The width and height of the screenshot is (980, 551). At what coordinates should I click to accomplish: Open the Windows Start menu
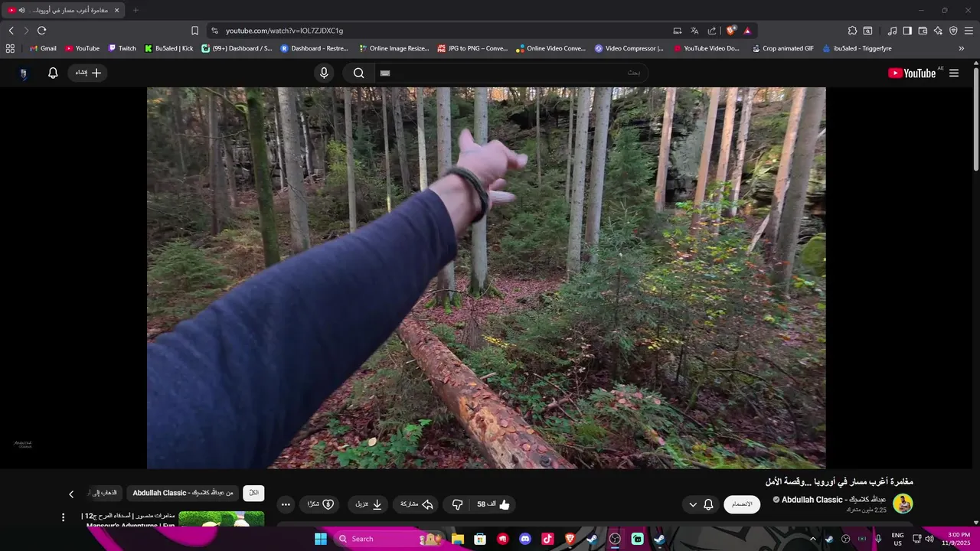[x=321, y=539]
